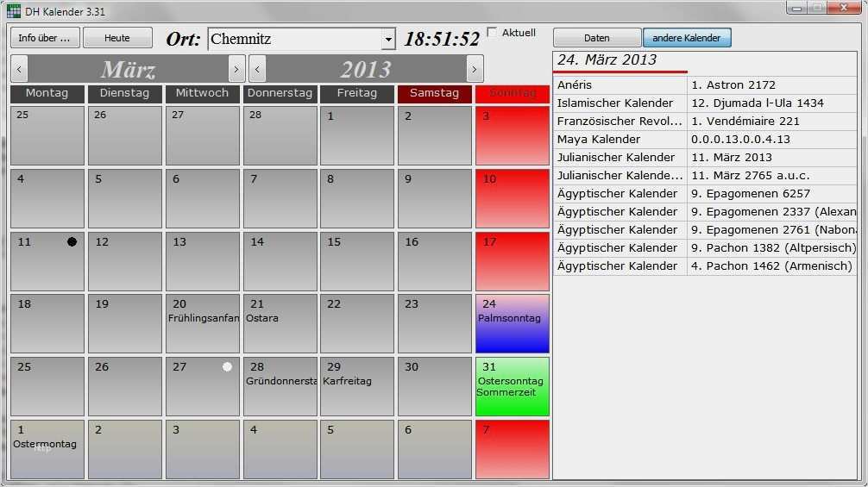Viewport: 868px width, 487px height.
Task: Select Karfreitag on March 29
Action: point(356,386)
